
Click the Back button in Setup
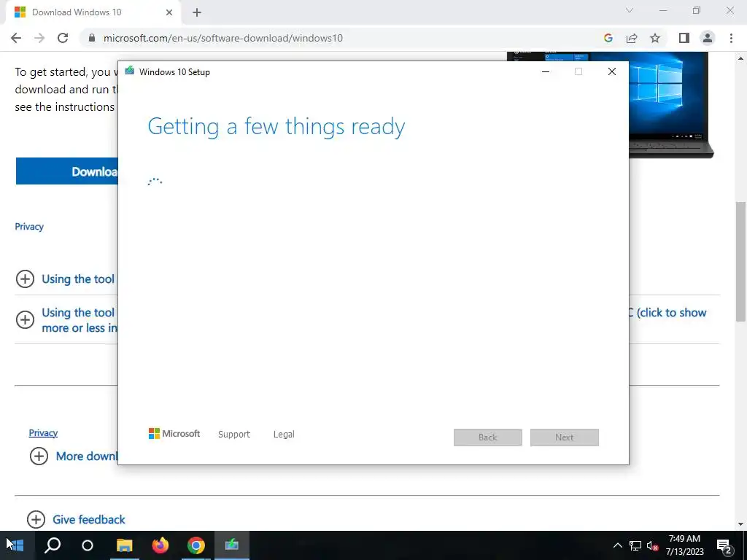tap(488, 437)
